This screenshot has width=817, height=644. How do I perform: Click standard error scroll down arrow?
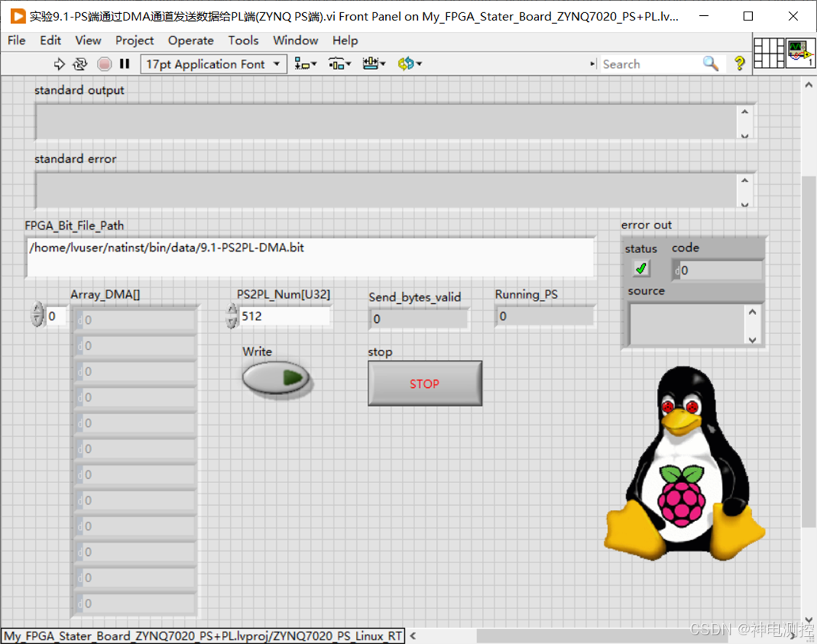click(x=745, y=204)
